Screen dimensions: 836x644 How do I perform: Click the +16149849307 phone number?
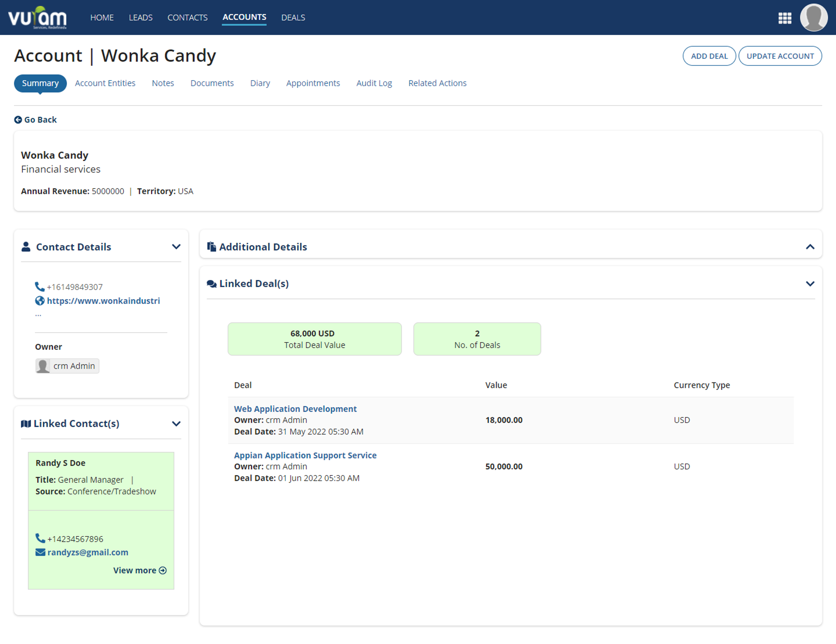tap(75, 287)
